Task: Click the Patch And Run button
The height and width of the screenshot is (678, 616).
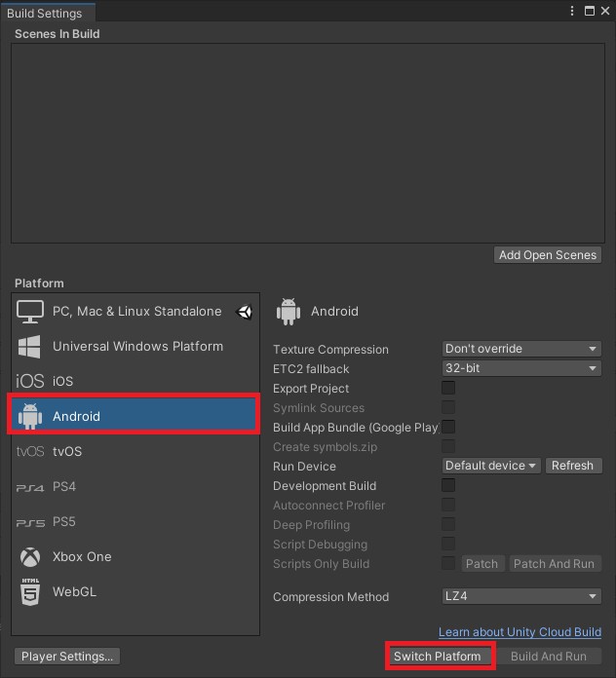Action: pos(555,564)
